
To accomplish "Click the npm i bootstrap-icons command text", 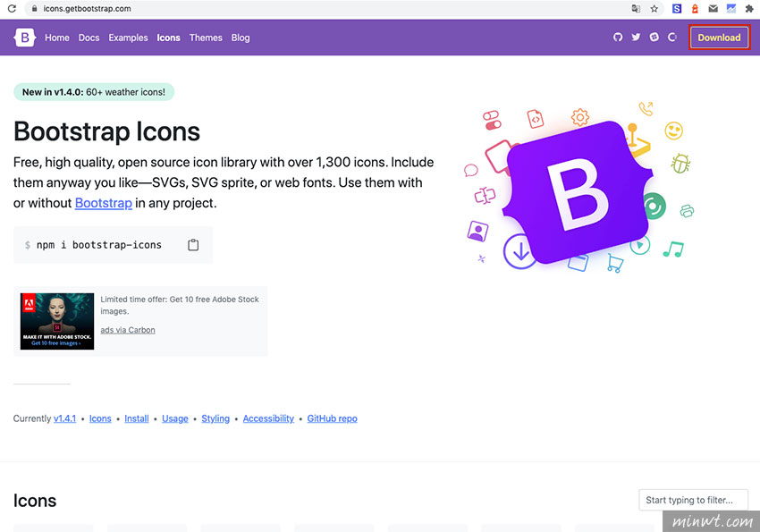I will [x=99, y=245].
